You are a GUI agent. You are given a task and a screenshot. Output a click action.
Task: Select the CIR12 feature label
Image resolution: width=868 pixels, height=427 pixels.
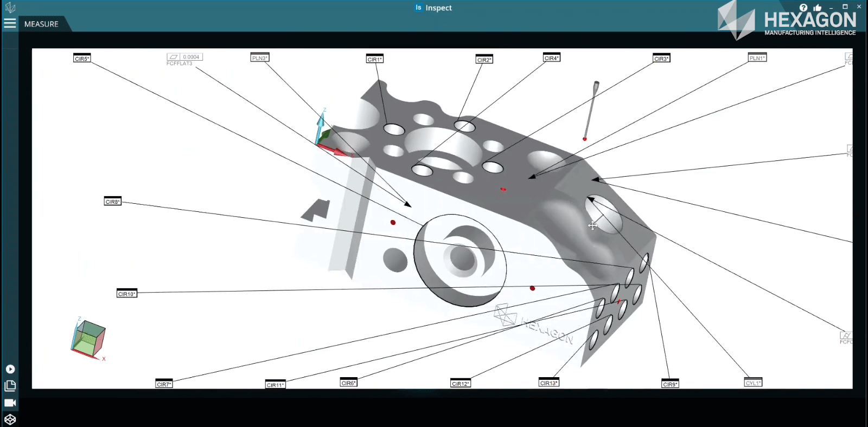[x=461, y=383]
